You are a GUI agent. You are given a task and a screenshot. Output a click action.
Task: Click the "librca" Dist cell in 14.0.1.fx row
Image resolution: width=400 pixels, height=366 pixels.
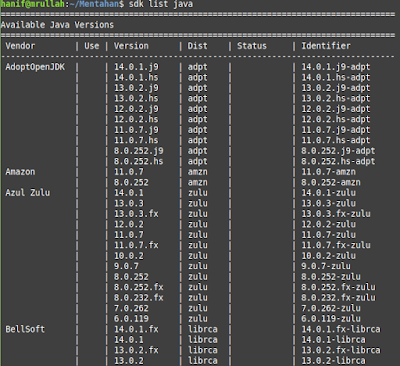pos(203,329)
